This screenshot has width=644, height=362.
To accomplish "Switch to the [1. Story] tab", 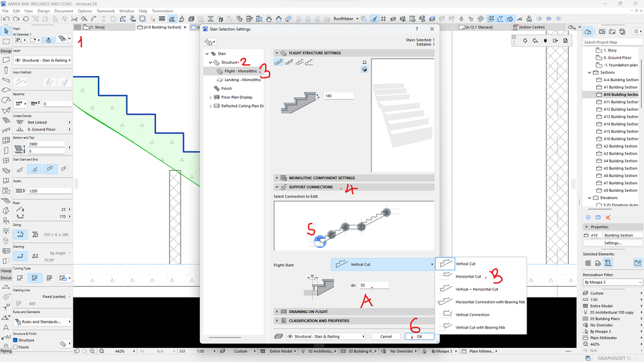I will (x=97, y=27).
